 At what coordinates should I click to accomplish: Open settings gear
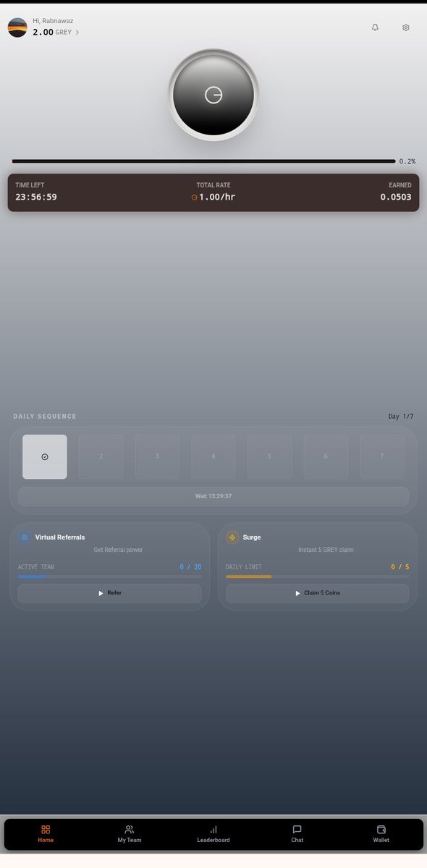coord(406,27)
